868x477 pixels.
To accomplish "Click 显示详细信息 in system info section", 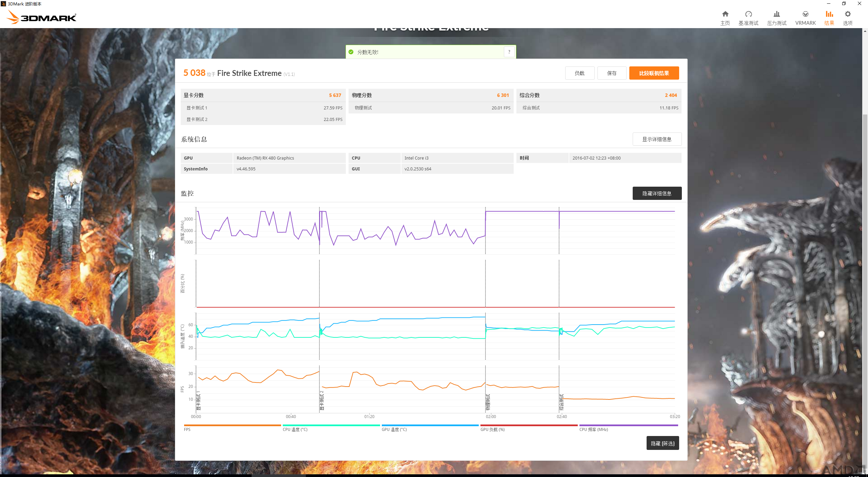I will point(657,139).
